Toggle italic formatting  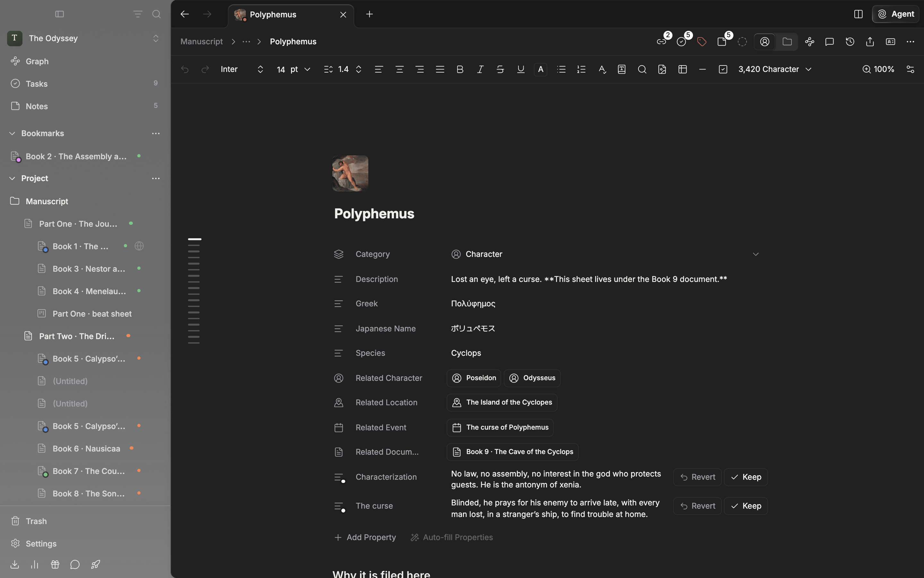(x=480, y=69)
